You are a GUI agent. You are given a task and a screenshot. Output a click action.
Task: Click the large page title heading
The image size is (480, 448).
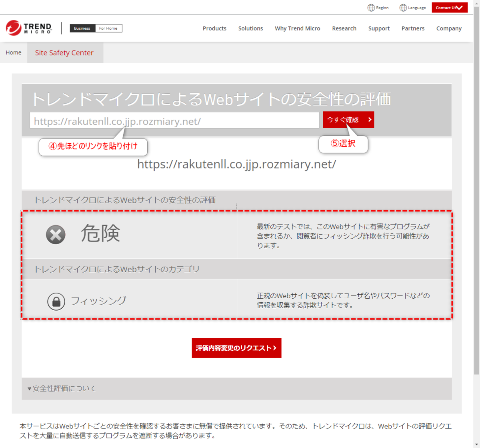(x=211, y=98)
